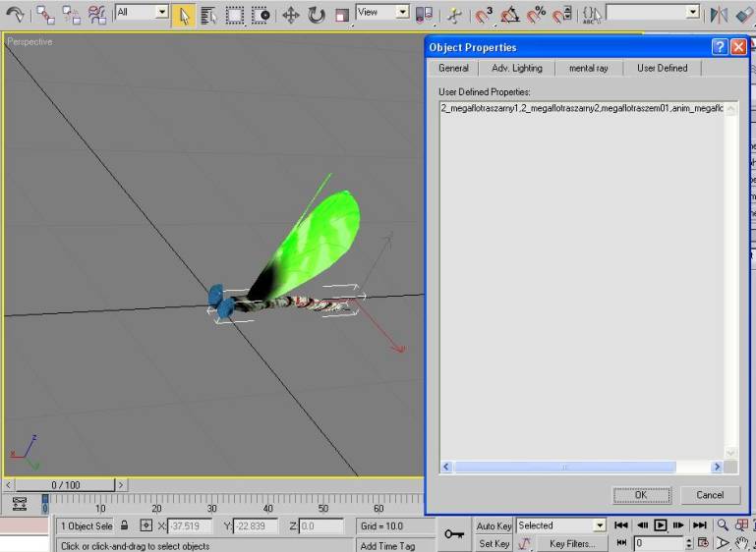The height and width of the screenshot is (552, 756).
Task: Click the Select and Link icon
Action: tap(46, 15)
